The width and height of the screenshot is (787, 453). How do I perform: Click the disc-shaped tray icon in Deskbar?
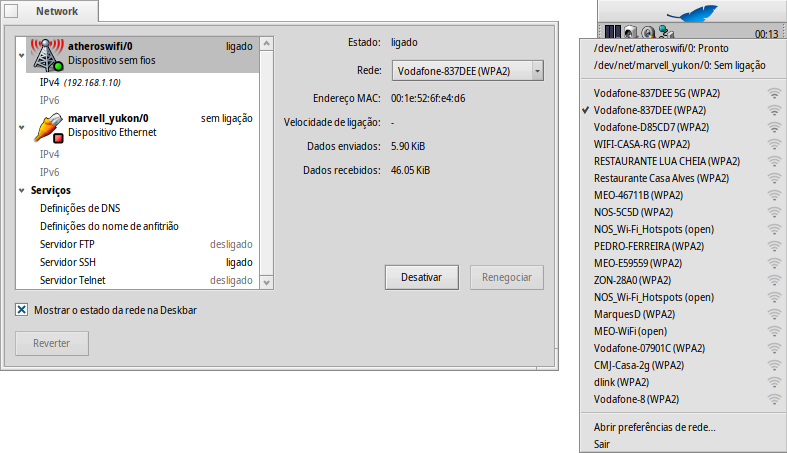(x=648, y=32)
